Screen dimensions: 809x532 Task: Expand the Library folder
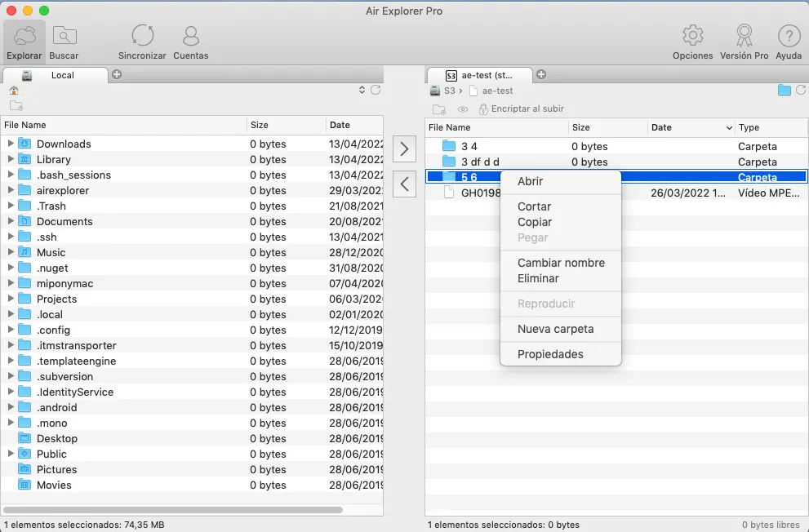pos(11,159)
